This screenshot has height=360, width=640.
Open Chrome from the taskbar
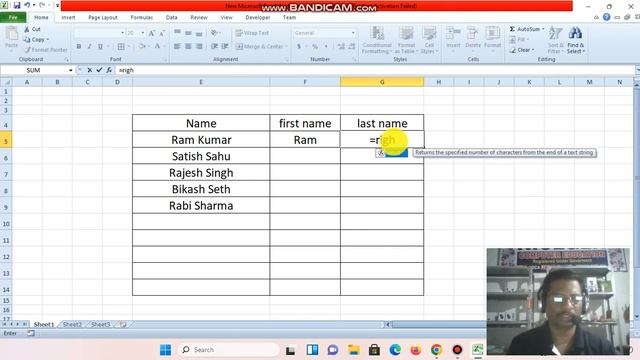click(436, 350)
